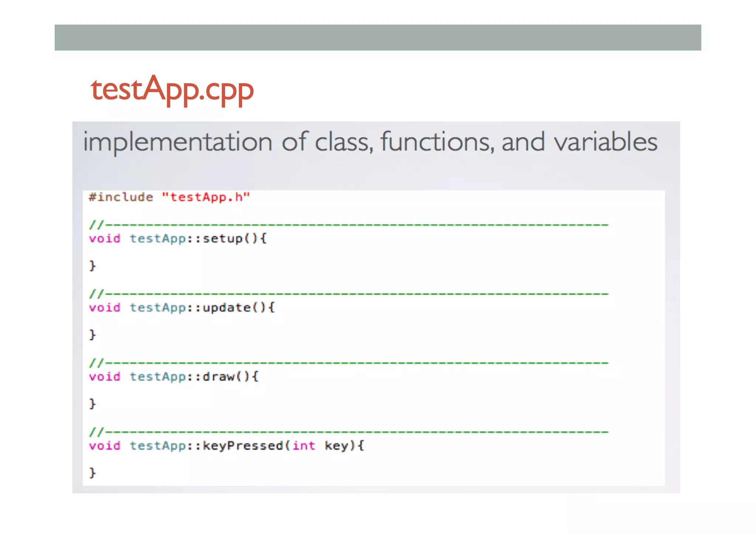Click the green comment line above keyPressed
The width and height of the screenshot is (756, 534).
pos(348,432)
